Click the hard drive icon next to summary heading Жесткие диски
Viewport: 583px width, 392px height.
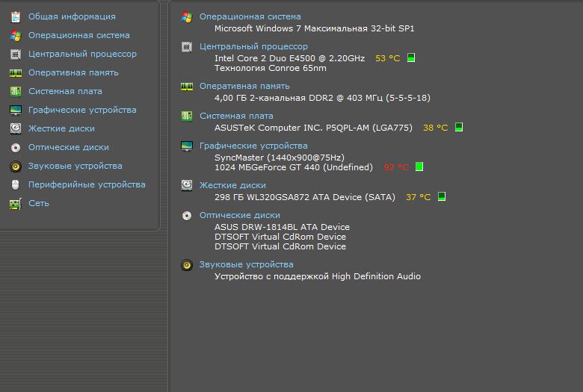(187, 185)
